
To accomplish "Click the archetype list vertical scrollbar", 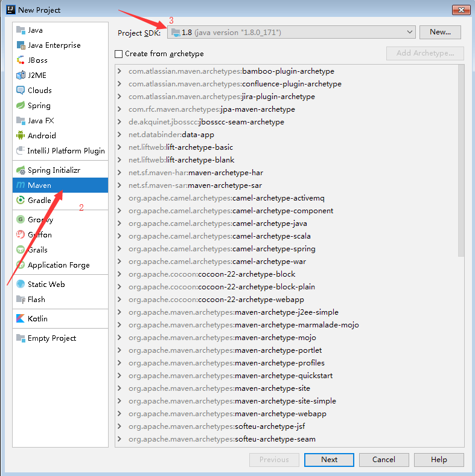I will point(461,161).
